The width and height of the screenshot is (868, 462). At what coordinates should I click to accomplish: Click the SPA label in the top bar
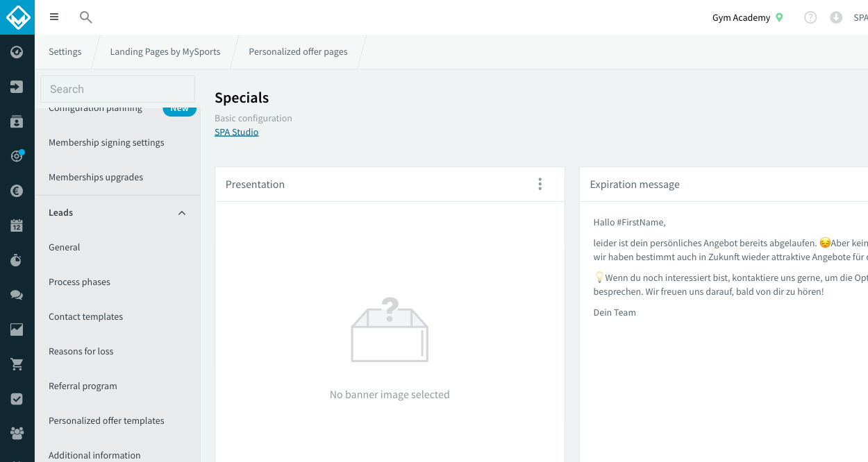[860, 18]
